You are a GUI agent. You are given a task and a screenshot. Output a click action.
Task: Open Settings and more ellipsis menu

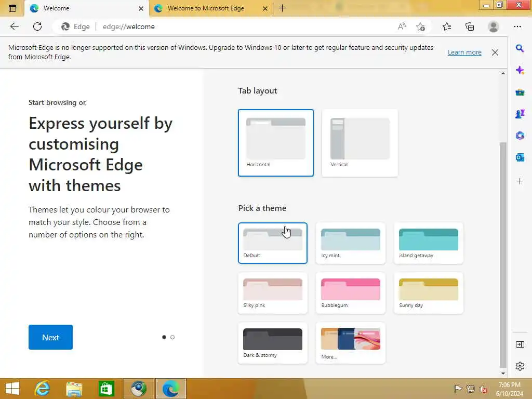tap(517, 26)
